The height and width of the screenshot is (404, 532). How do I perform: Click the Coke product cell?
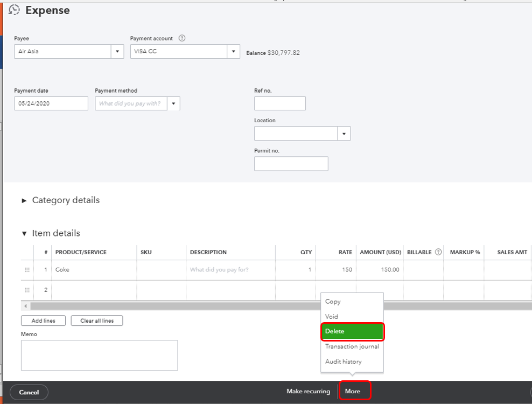(94, 270)
